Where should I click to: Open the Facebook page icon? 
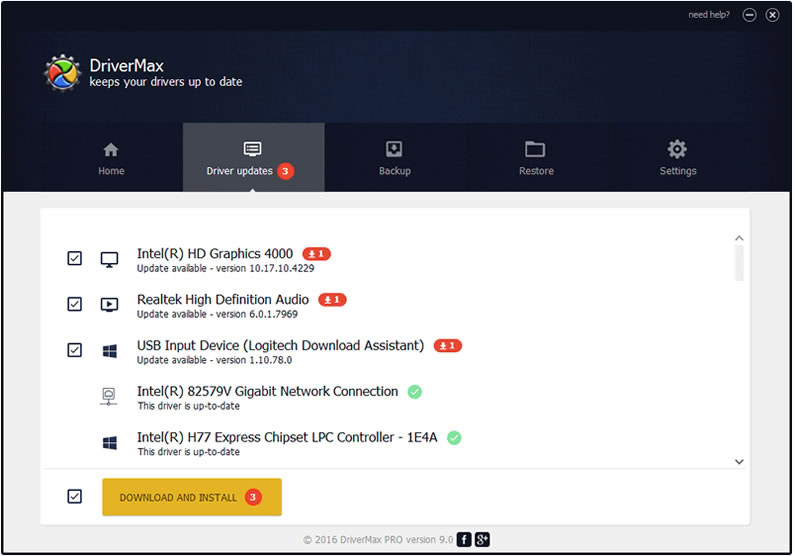coord(464,540)
